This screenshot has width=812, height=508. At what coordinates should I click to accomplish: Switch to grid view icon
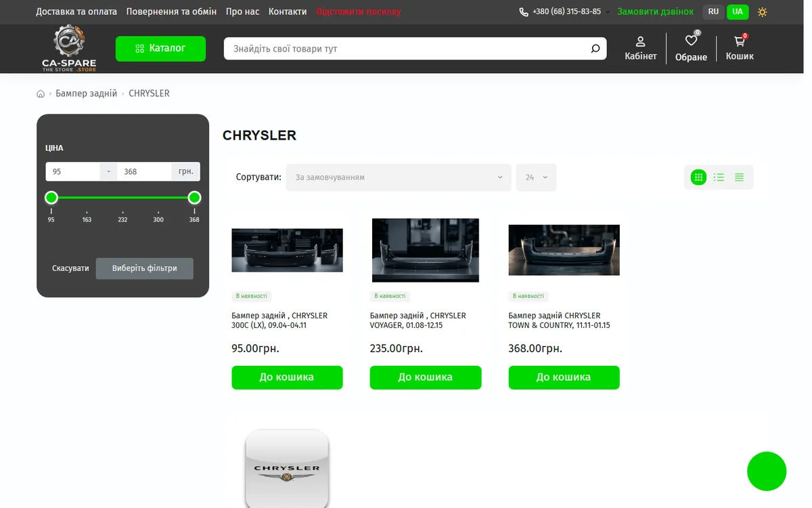pyautogui.click(x=698, y=177)
